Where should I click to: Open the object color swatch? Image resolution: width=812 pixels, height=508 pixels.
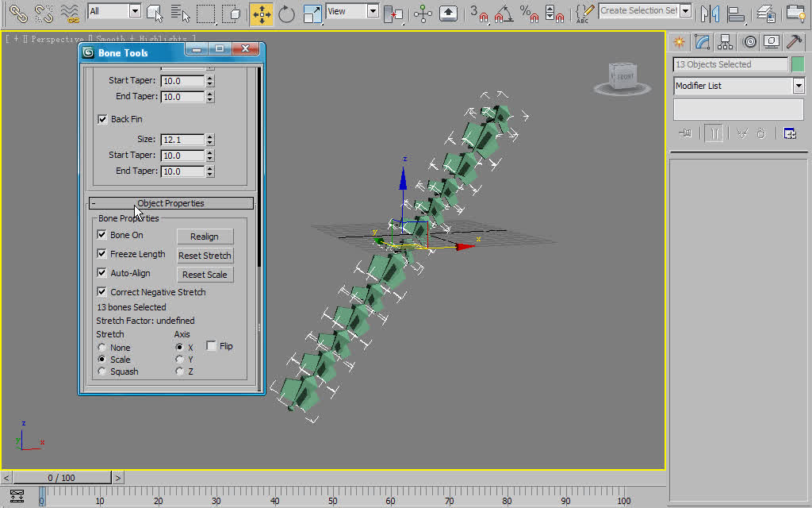click(x=798, y=64)
